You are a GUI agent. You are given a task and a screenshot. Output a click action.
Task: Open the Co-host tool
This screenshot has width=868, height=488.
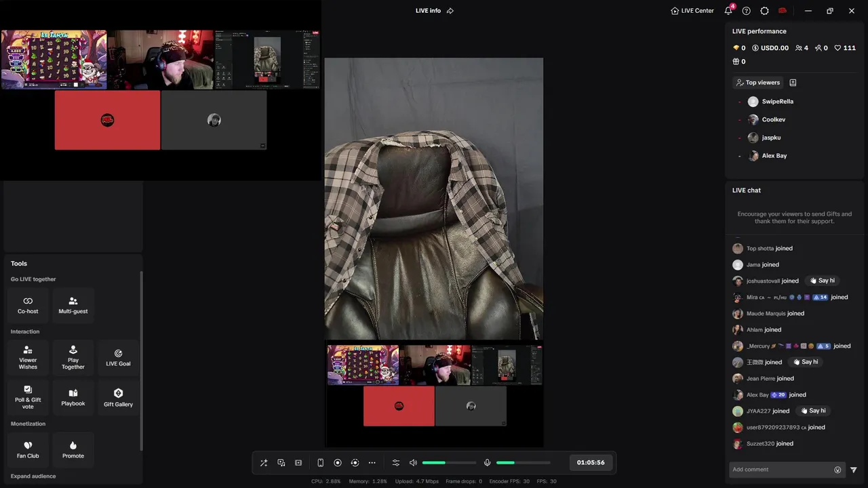coord(28,305)
